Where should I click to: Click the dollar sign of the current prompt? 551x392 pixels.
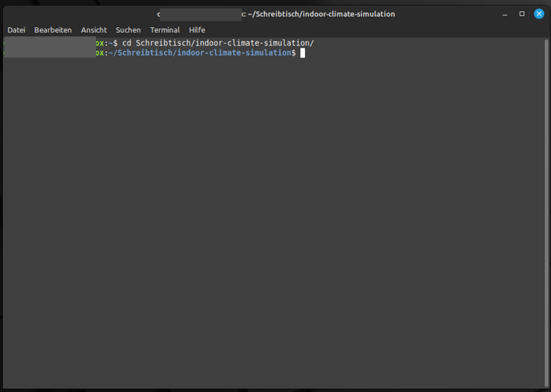coord(294,53)
